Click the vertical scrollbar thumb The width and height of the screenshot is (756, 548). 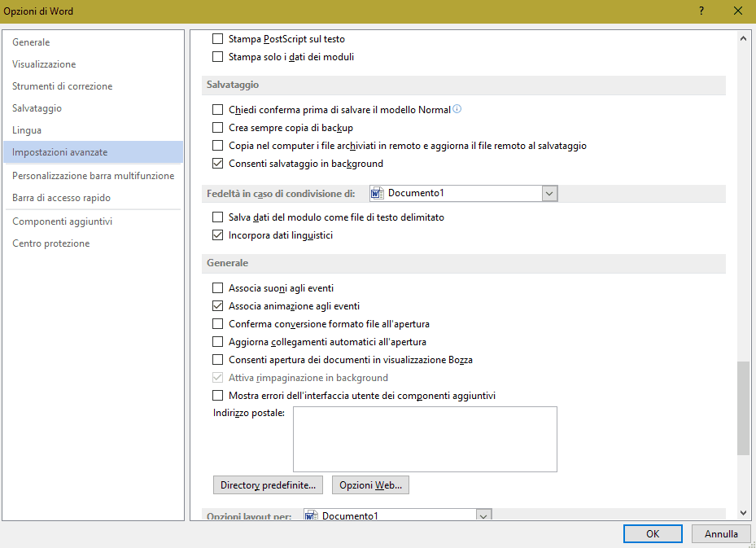click(x=743, y=407)
